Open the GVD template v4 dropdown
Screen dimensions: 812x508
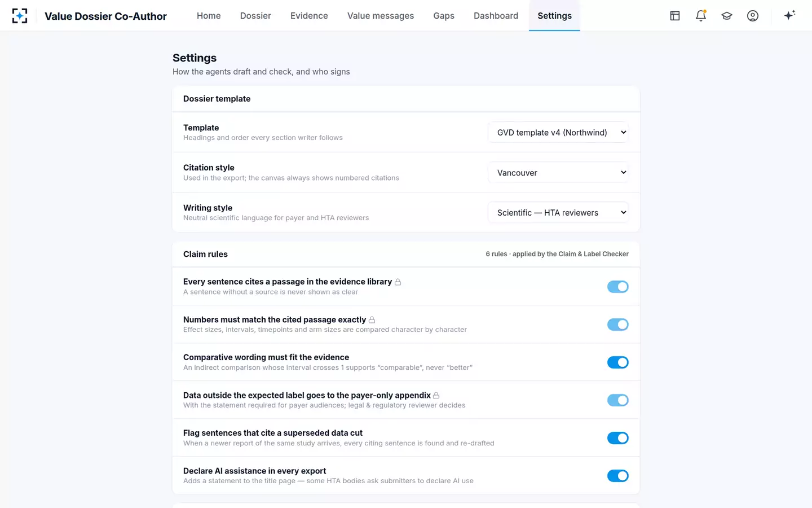click(x=558, y=133)
